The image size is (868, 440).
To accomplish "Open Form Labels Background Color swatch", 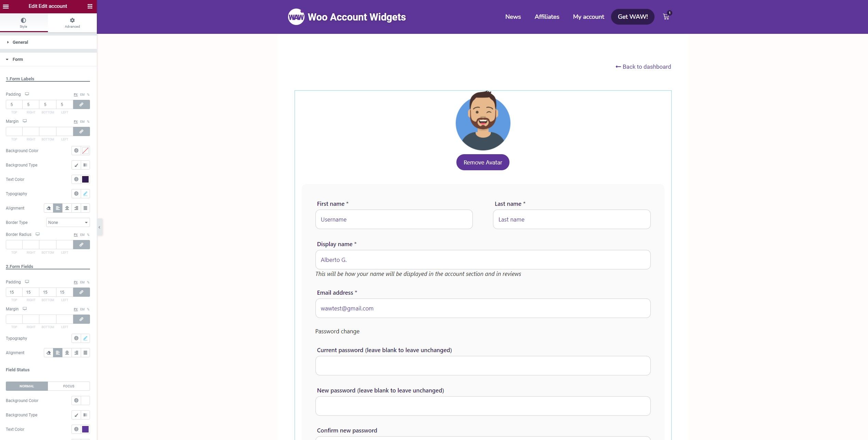I will click(86, 150).
